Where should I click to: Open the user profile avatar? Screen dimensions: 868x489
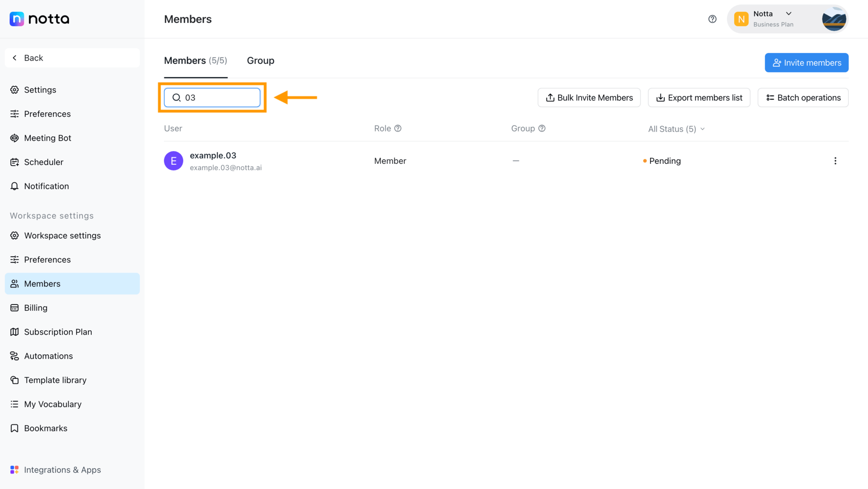coord(834,19)
